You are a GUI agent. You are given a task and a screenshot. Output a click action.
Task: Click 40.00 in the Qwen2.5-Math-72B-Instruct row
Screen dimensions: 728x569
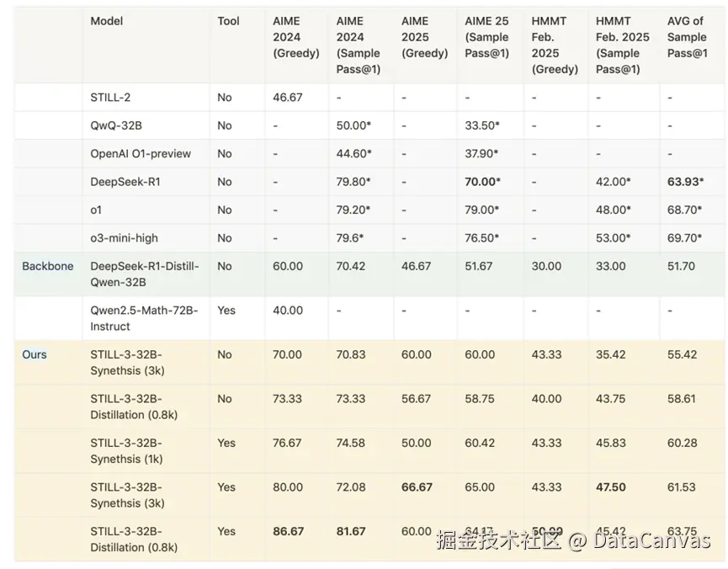pyautogui.click(x=287, y=311)
